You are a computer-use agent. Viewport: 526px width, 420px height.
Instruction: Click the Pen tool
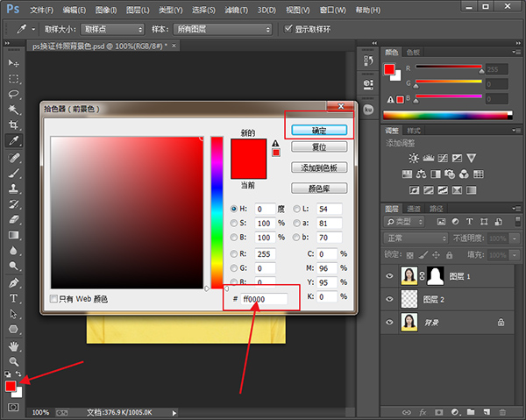pos(13,283)
